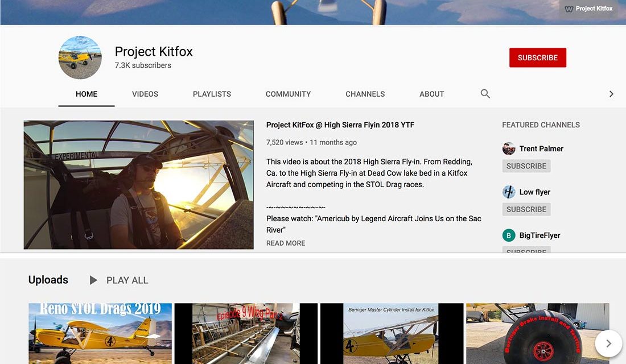Open the About tab
Image resolution: width=626 pixels, height=364 pixels.
click(x=431, y=94)
